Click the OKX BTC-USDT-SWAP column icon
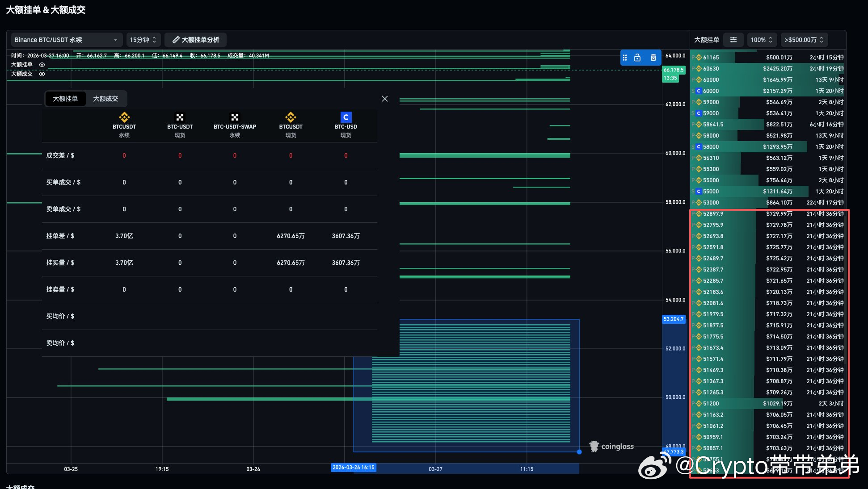The image size is (868, 489). click(x=235, y=117)
